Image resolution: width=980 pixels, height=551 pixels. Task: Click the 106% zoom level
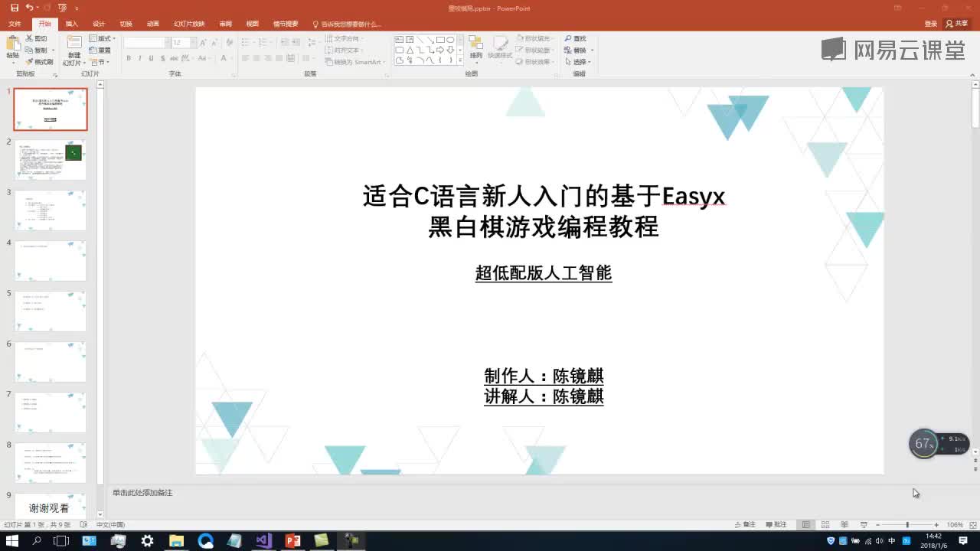pos(955,525)
